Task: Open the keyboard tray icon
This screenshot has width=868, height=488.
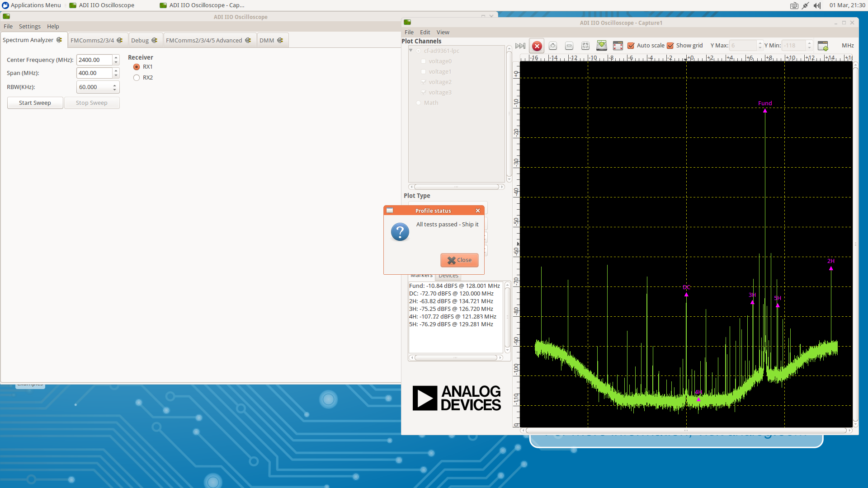Action: (794, 5)
